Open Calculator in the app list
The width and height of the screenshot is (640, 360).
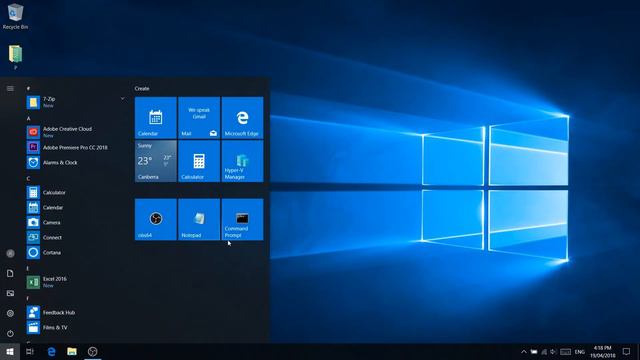pos(76,192)
